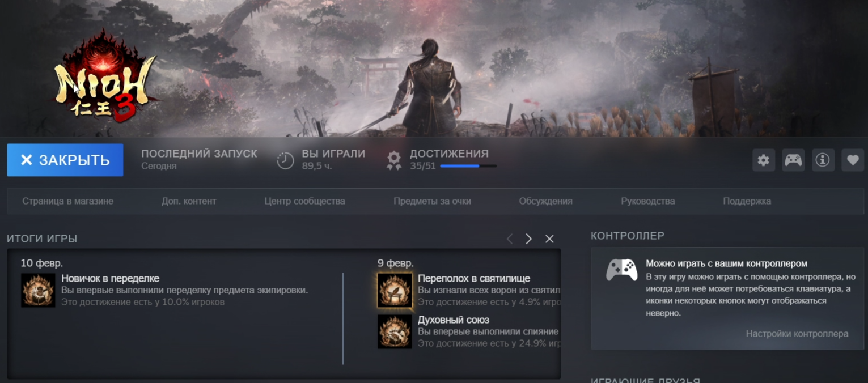Open controller layout gamepad icon
The height and width of the screenshot is (383, 868).
[793, 160]
